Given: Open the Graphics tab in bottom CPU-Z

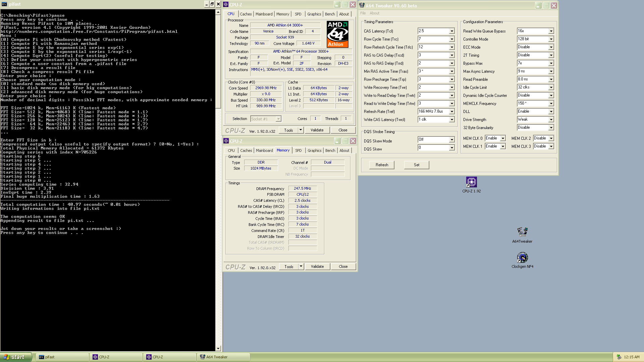Looking at the screenshot, I should tap(315, 150).
